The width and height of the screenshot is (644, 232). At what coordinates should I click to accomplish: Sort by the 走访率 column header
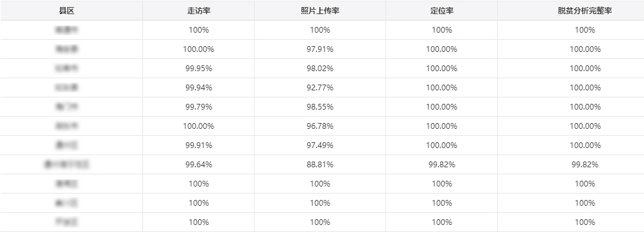[199, 11]
